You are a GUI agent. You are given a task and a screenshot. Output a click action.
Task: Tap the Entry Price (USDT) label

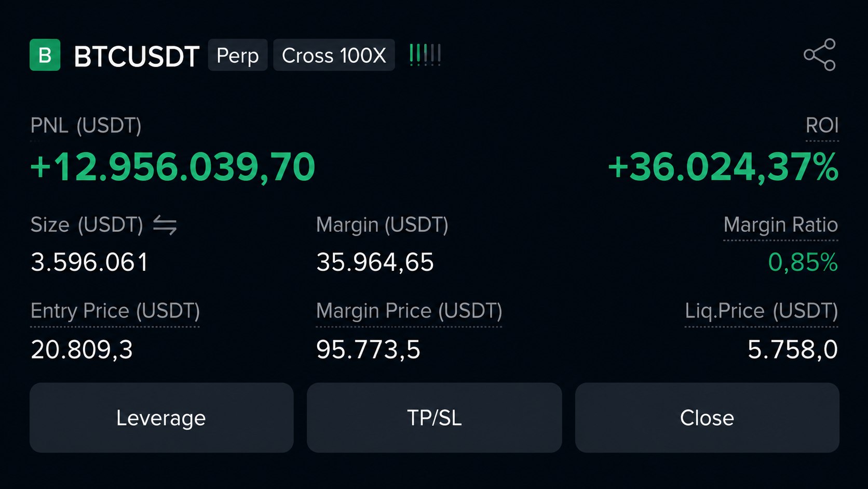tap(115, 311)
